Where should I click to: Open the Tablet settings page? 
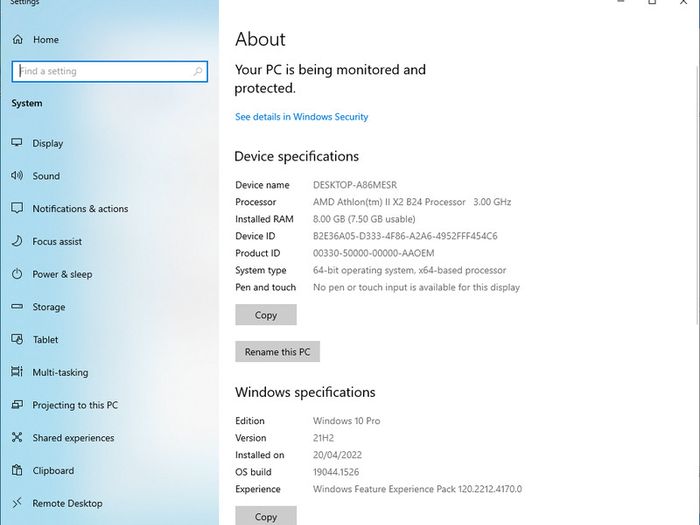click(46, 340)
